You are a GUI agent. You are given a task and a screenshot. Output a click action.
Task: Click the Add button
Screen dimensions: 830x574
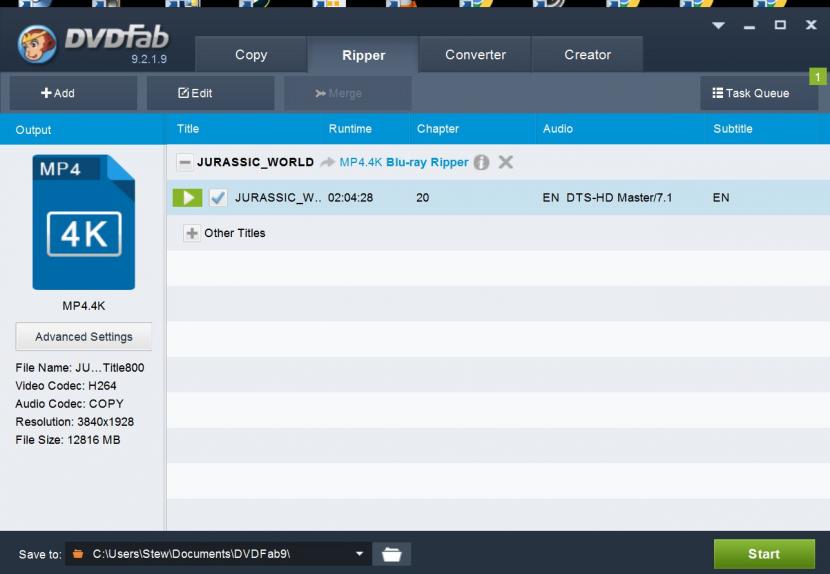(x=73, y=93)
